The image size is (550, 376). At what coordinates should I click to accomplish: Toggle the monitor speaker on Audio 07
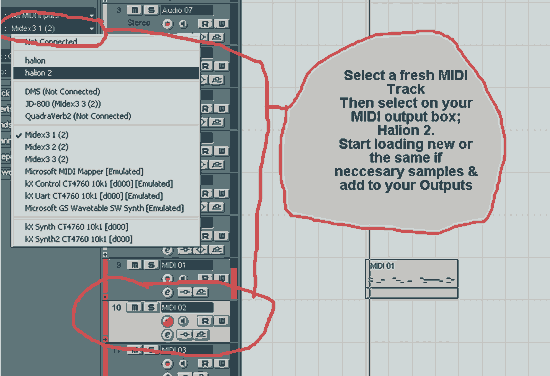point(183,24)
